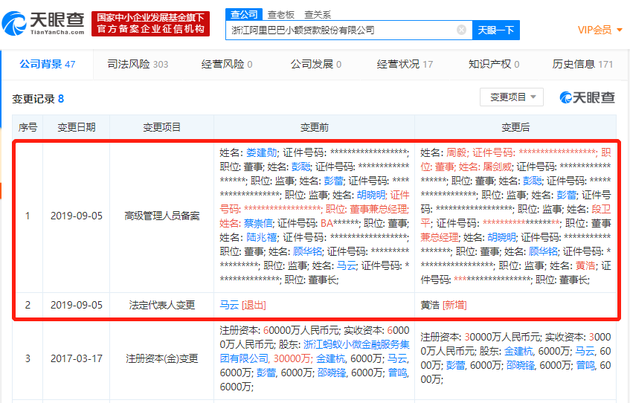This screenshot has width=630, height=403.
Task: Select the 知识产权 0 tab
Action: pos(494,64)
